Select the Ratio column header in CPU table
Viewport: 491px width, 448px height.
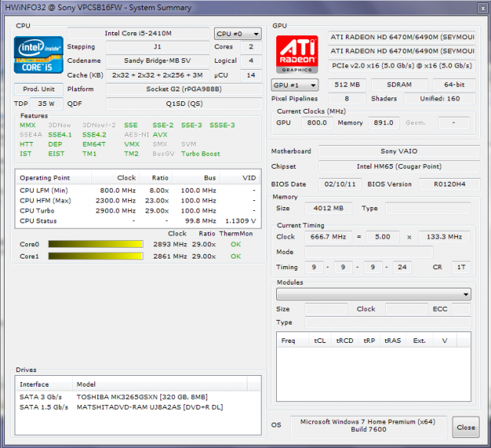pyautogui.click(x=156, y=177)
